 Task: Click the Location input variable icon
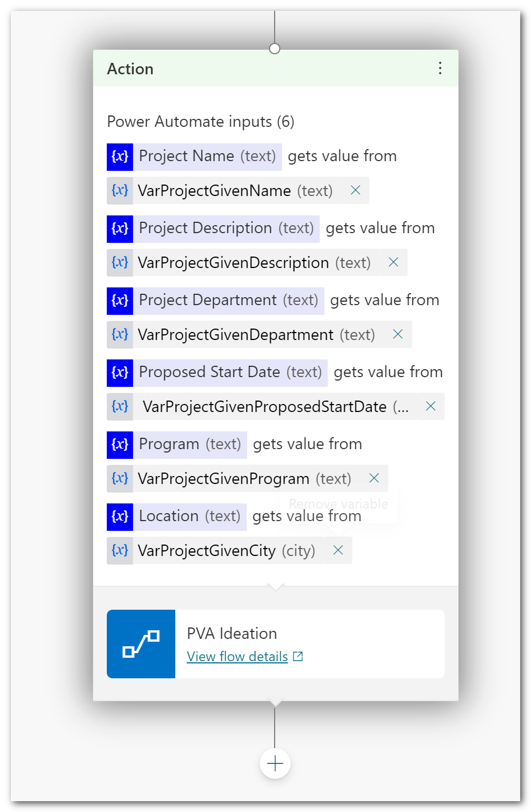tap(120, 517)
